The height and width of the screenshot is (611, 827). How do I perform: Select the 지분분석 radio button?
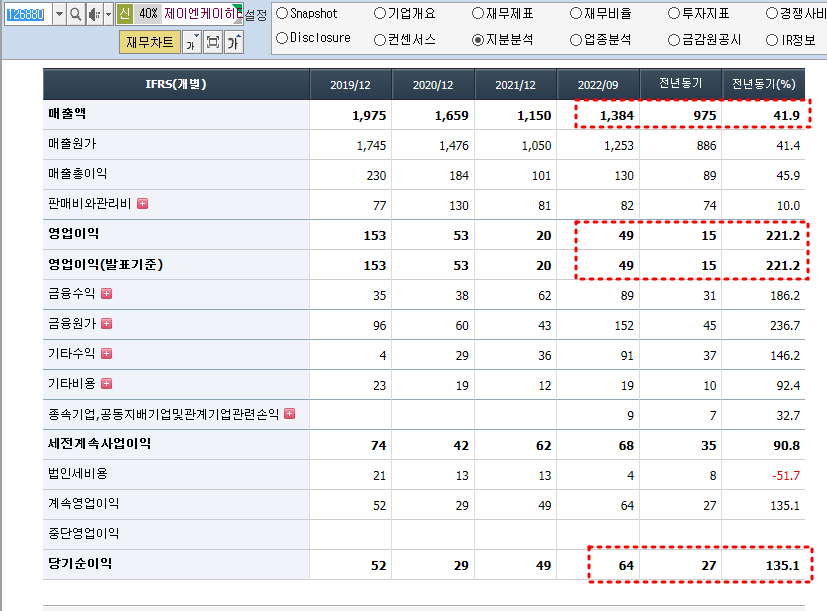click(478, 40)
